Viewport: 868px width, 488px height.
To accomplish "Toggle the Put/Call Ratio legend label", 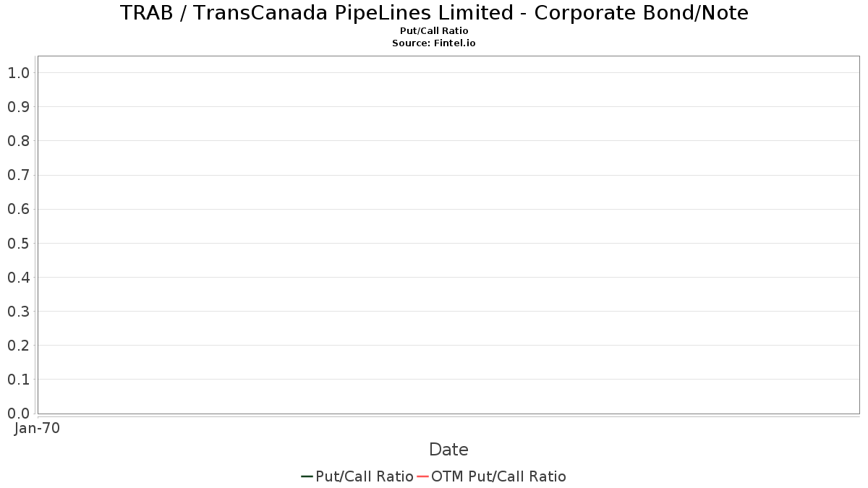I will coord(364,476).
